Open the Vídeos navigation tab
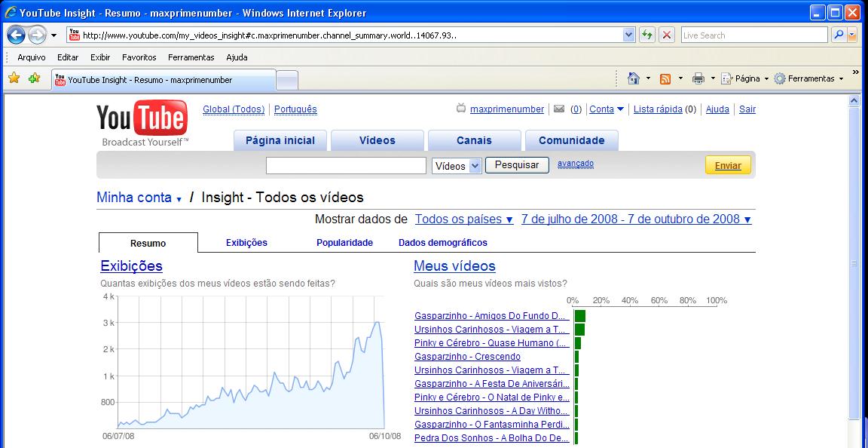 (377, 140)
